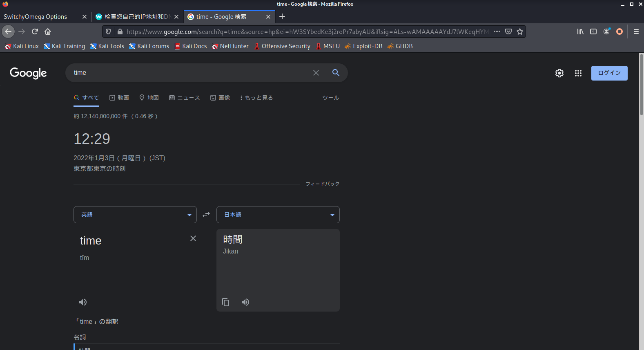The image size is (644, 350).
Task: Clear the Google search box with X
Action: [x=316, y=73]
